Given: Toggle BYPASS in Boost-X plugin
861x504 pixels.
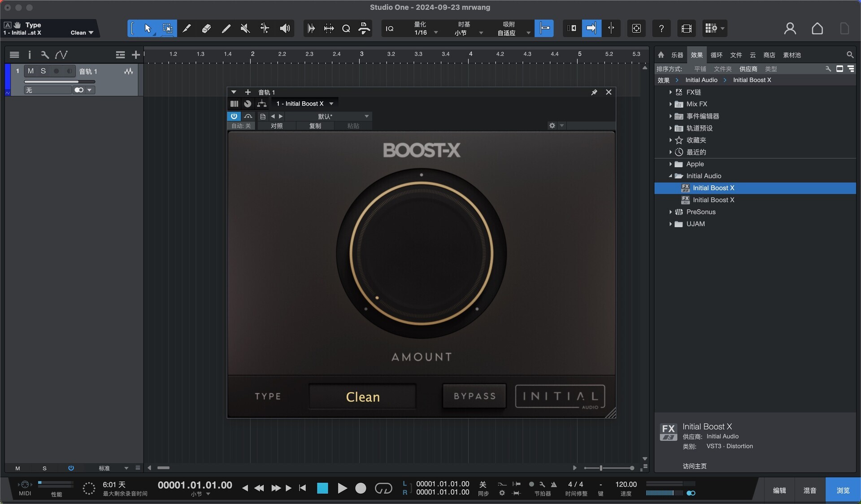Looking at the screenshot, I should point(474,396).
